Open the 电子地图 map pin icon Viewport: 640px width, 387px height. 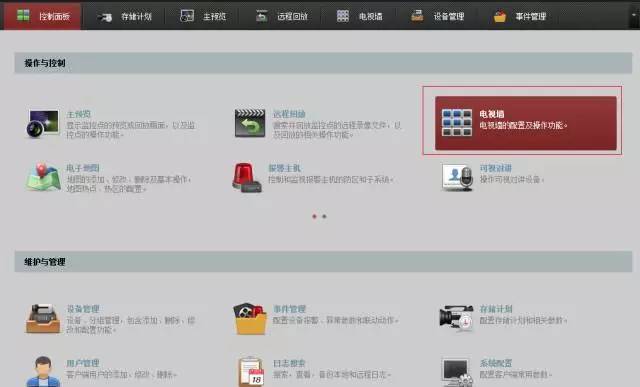point(43,177)
